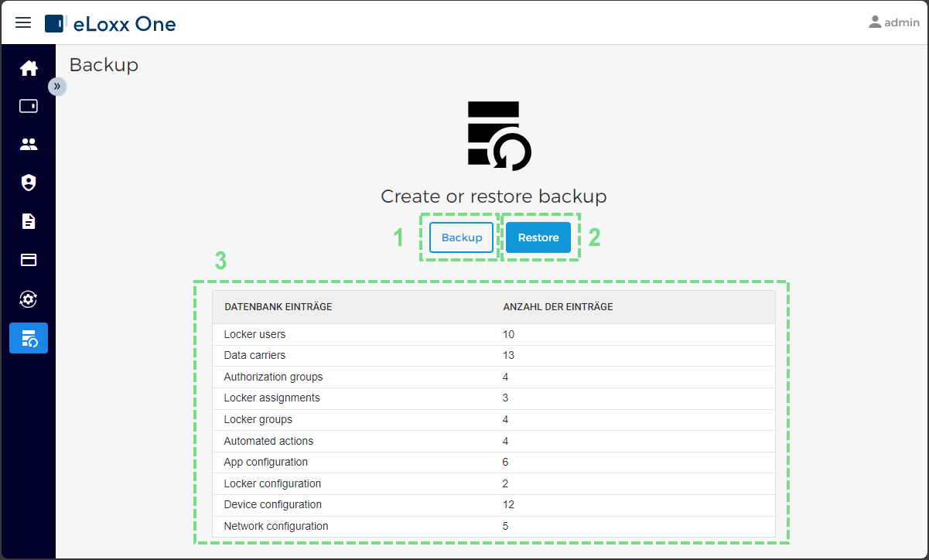Click the eLoxx One logo
The image size is (929, 560).
pyautogui.click(x=111, y=23)
